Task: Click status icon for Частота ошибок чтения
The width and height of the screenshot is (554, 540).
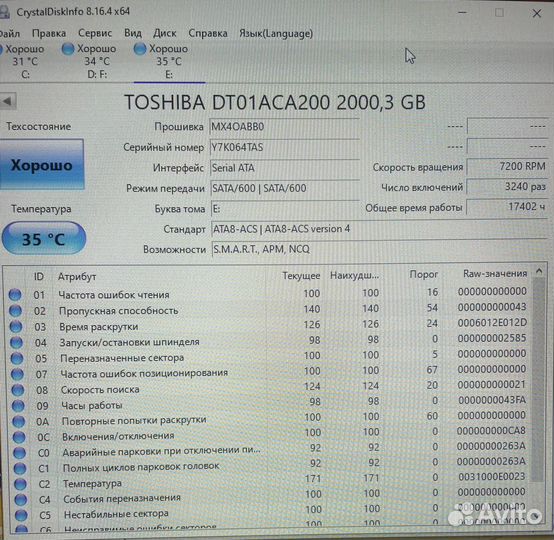Action: click(x=15, y=294)
